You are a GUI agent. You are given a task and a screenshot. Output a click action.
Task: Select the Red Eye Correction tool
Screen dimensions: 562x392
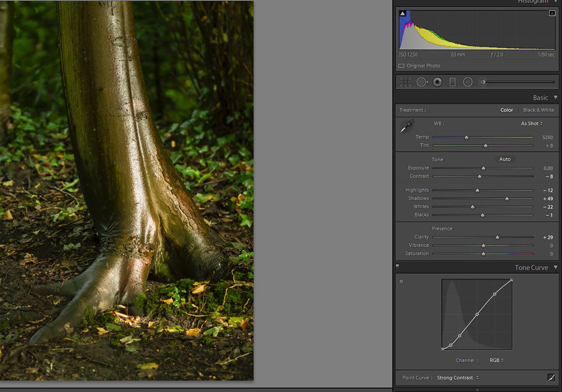[x=437, y=82]
